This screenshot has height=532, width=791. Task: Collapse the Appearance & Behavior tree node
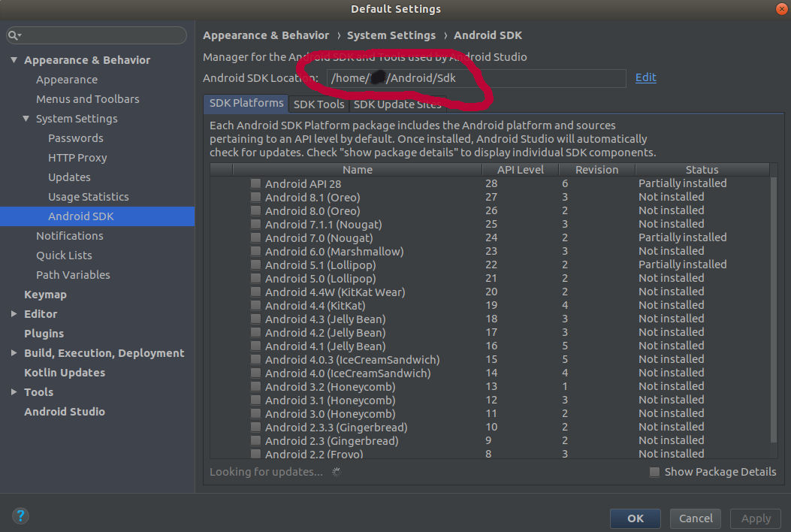[x=14, y=60]
